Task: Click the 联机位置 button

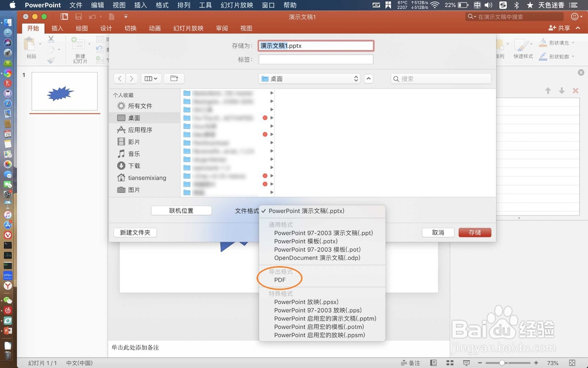Action: click(181, 211)
